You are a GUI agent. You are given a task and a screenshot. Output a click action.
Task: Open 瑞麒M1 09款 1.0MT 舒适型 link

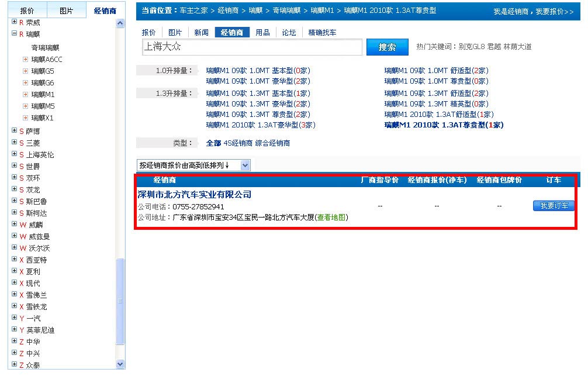(437, 71)
